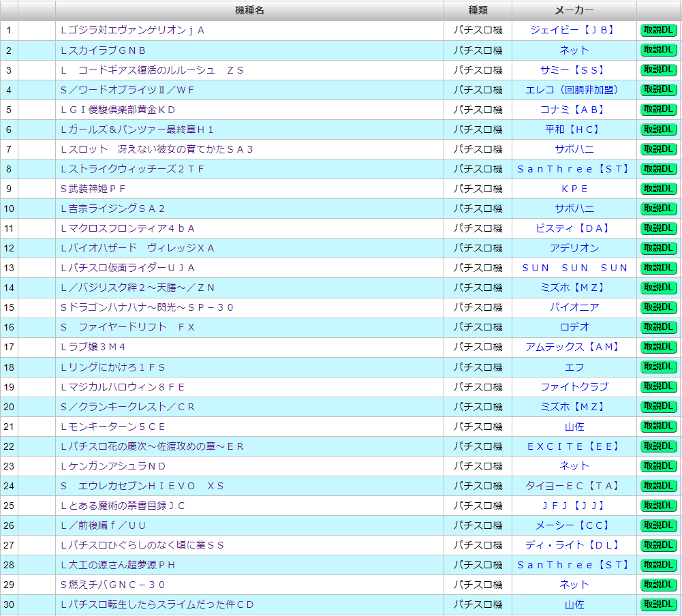Screen dimensions: 682x616
Task: Open Lパチスロひぐらしのなく頃に業SS link
Action: click(x=142, y=545)
